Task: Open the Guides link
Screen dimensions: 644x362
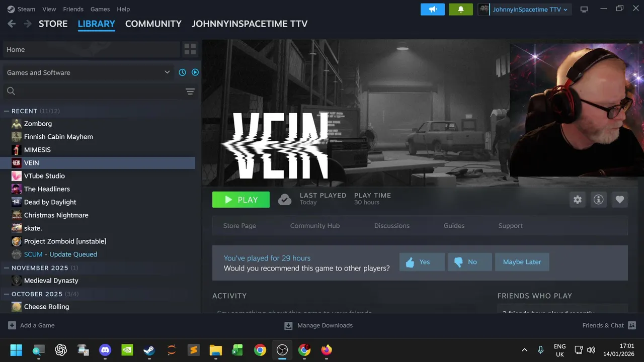Action: pos(454,226)
